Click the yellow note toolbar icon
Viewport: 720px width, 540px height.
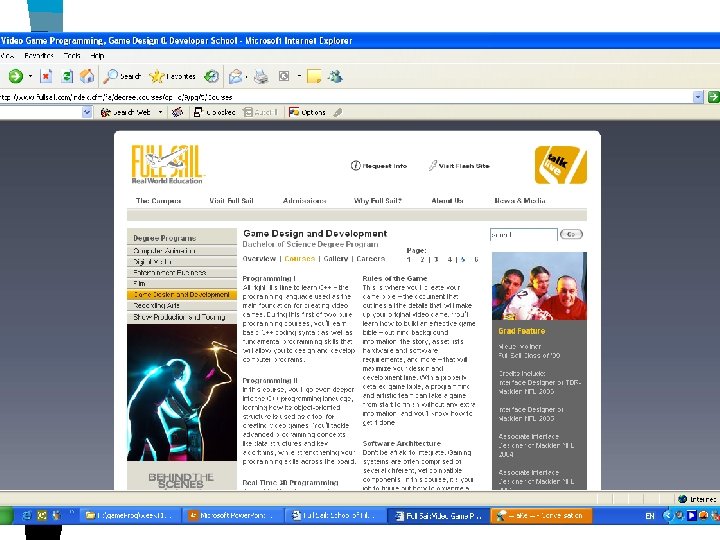coord(314,76)
